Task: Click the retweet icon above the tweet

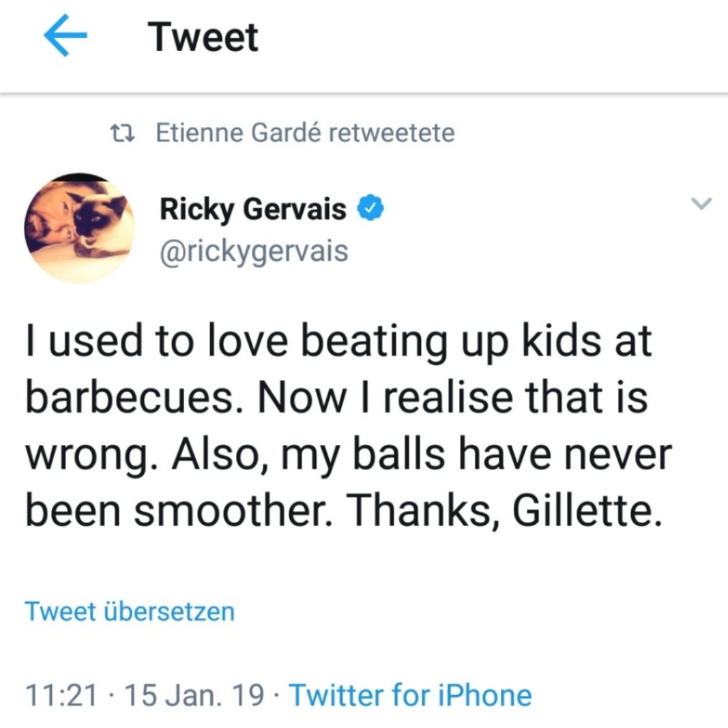Action: tap(123, 133)
